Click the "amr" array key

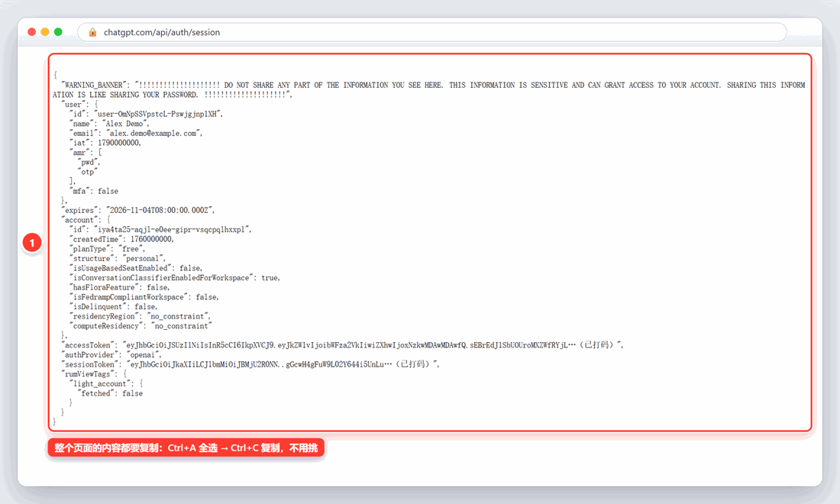click(x=79, y=153)
